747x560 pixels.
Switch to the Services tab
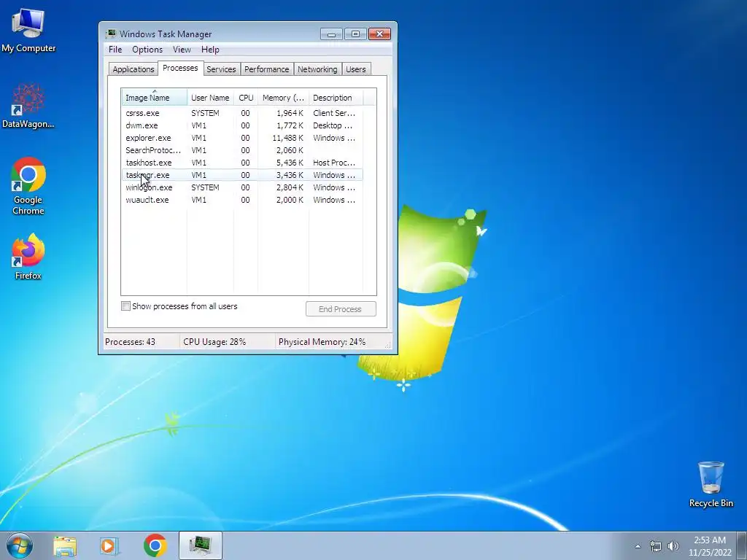(x=221, y=69)
